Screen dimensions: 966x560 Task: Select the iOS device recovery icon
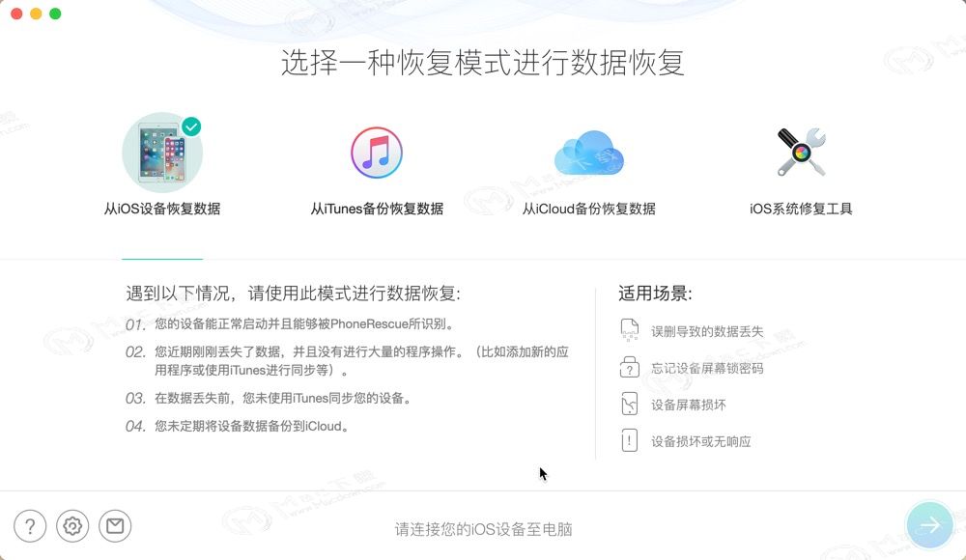coord(162,153)
